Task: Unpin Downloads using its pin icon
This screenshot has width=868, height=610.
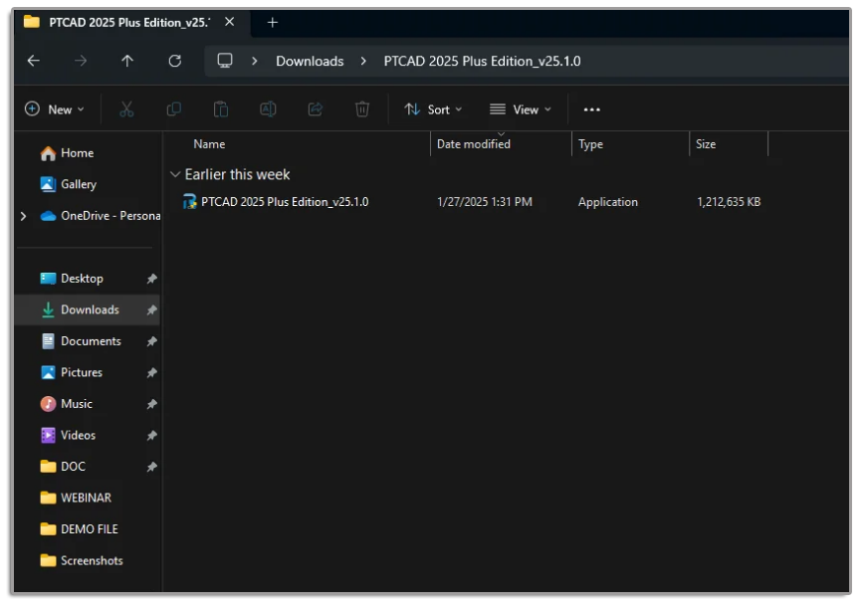Action: (x=151, y=310)
